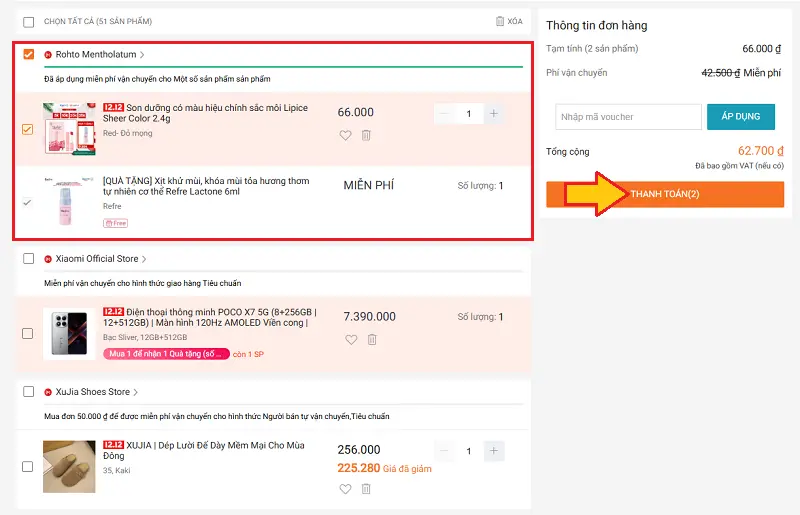Check the XuJia Shoes Store checkbox
800x515 pixels.
tap(29, 391)
